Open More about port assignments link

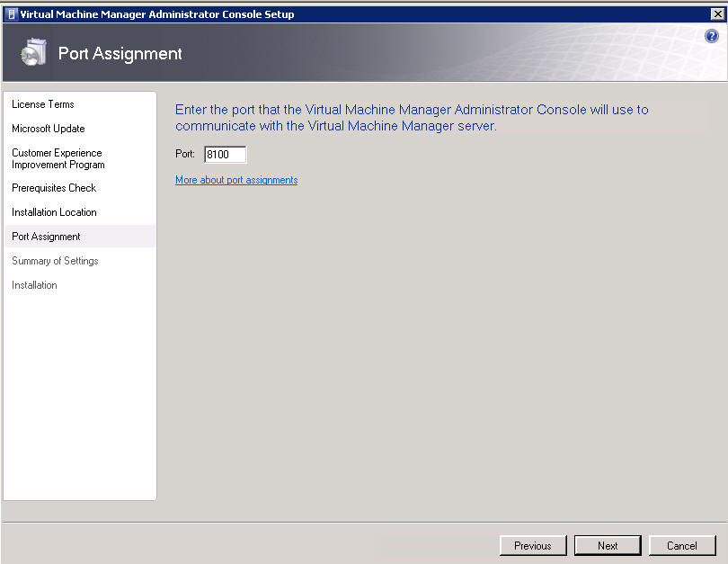click(236, 180)
